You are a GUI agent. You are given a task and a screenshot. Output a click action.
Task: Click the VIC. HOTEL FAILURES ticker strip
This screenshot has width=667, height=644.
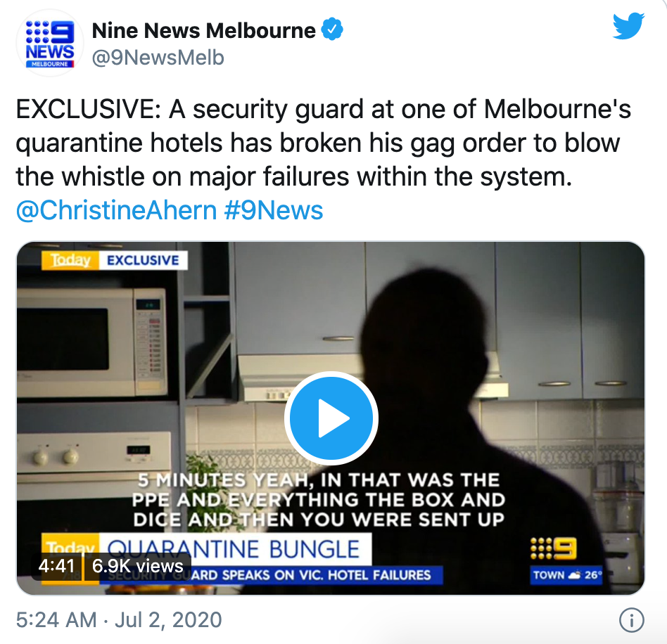tap(271, 575)
